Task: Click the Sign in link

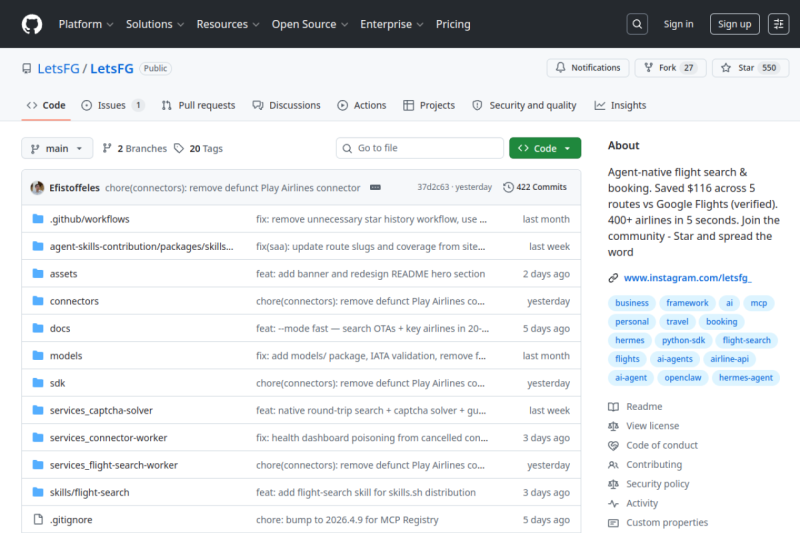Action: pos(678,24)
